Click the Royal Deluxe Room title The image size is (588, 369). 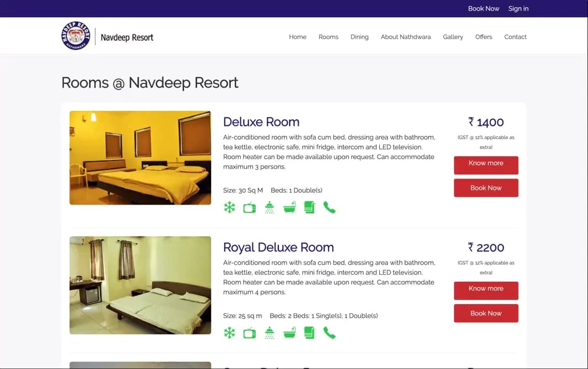click(x=278, y=247)
